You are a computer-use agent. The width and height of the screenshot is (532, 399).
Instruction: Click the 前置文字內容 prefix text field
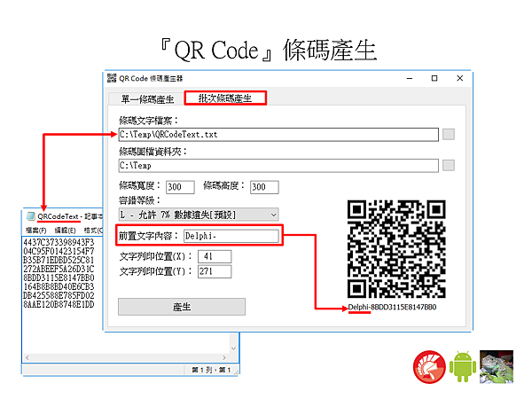pyautogui.click(x=231, y=236)
